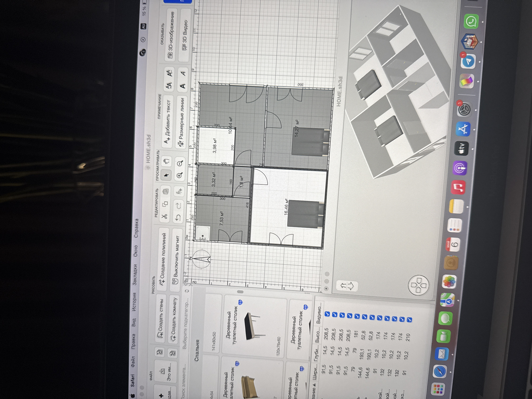
Task: Open the История menu
Action: coord(134,301)
